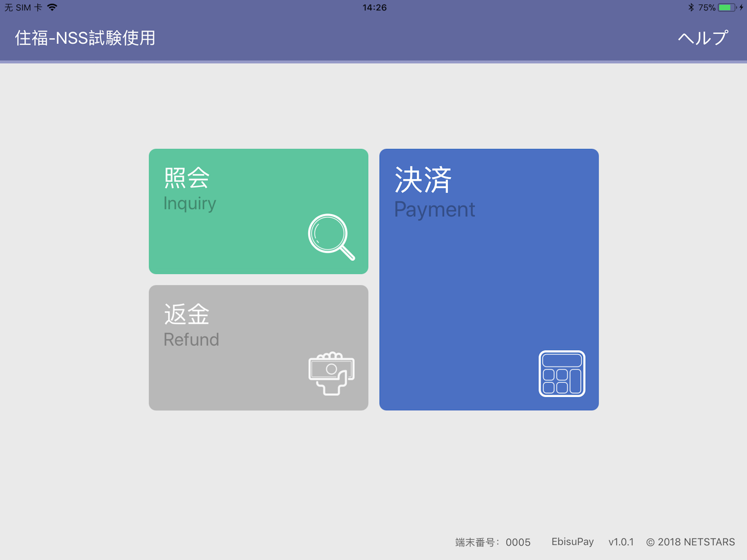Open the ヘルプ help link
The height and width of the screenshot is (560, 747).
(x=702, y=38)
